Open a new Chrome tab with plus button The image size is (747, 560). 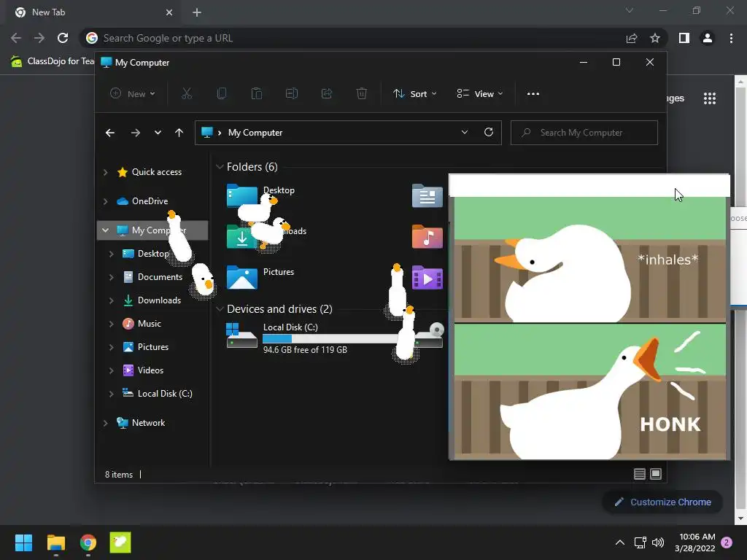[x=197, y=12]
